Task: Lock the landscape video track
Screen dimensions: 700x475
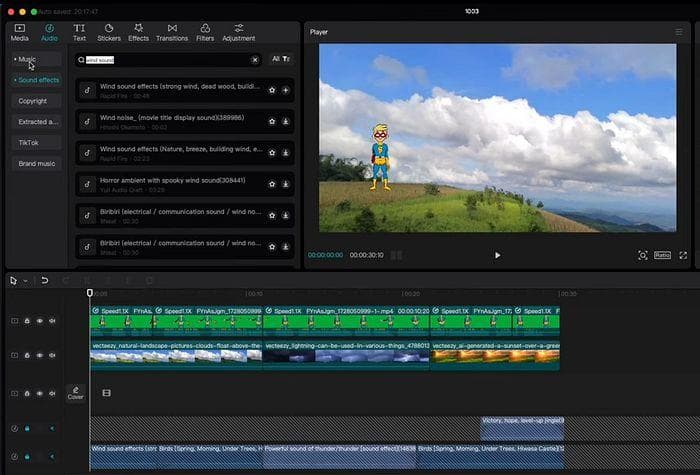Action: (x=27, y=355)
